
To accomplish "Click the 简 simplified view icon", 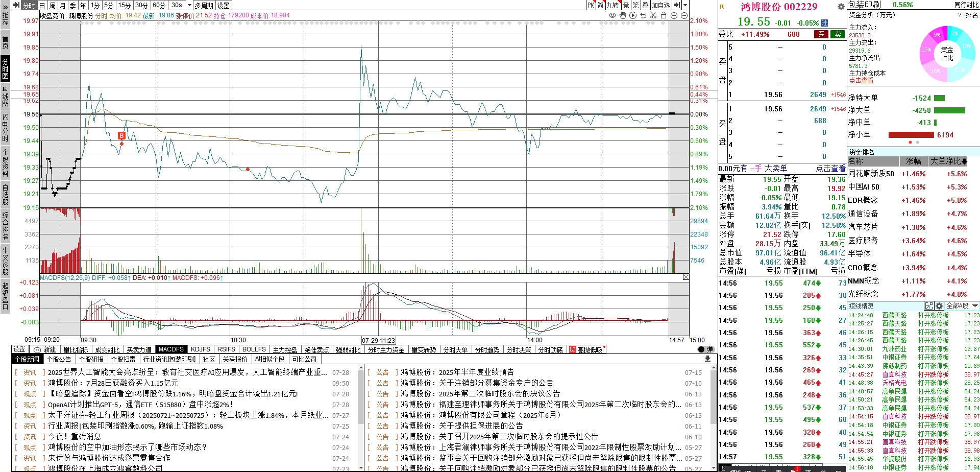I will (601, 5).
